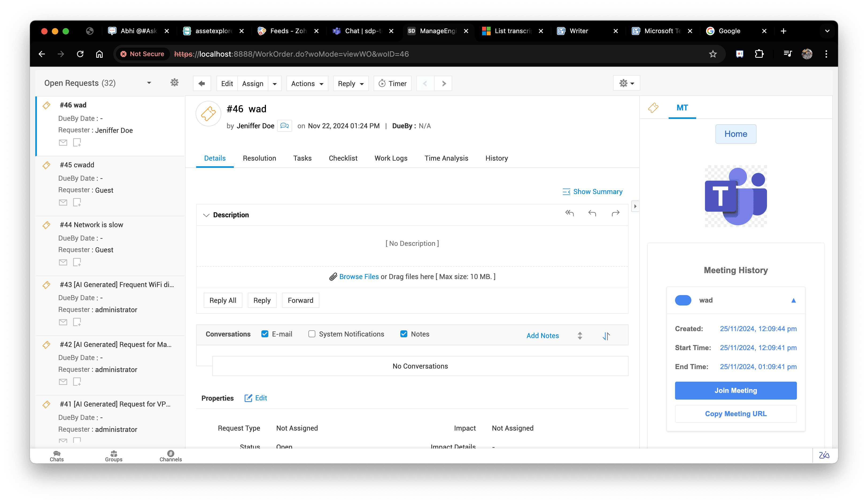The image size is (868, 503).
Task: Expand the Open Requests view dropdown
Action: click(149, 83)
